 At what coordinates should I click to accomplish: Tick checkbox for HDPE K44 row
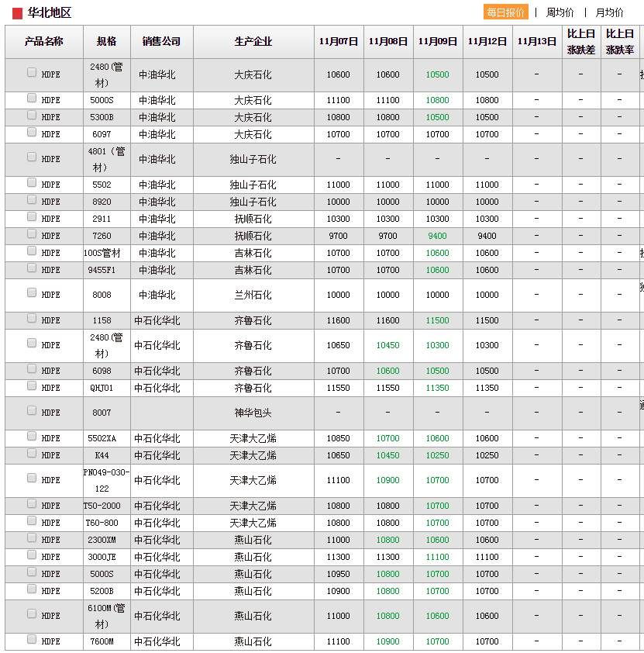coord(32,453)
